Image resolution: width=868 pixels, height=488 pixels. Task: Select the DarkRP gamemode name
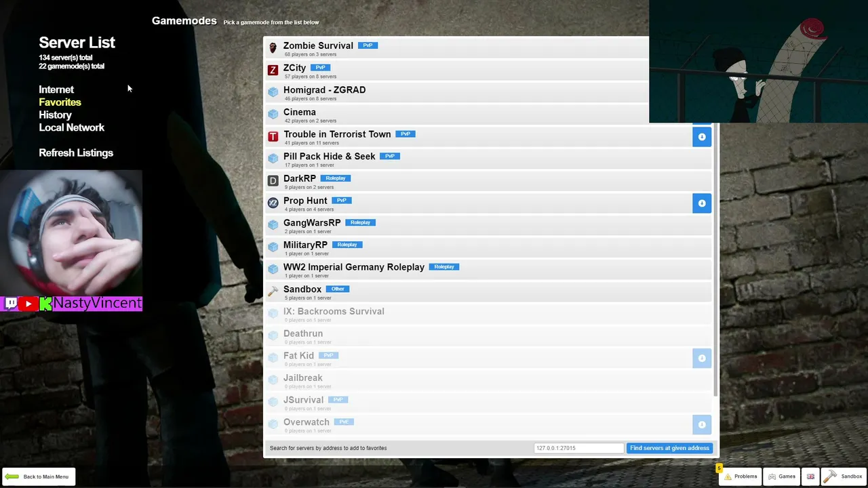click(x=299, y=178)
